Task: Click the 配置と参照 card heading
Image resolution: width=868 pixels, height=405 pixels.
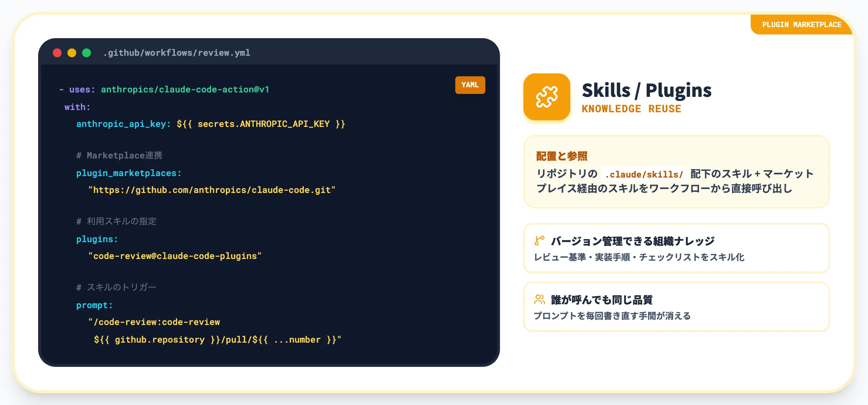Action: tap(562, 156)
